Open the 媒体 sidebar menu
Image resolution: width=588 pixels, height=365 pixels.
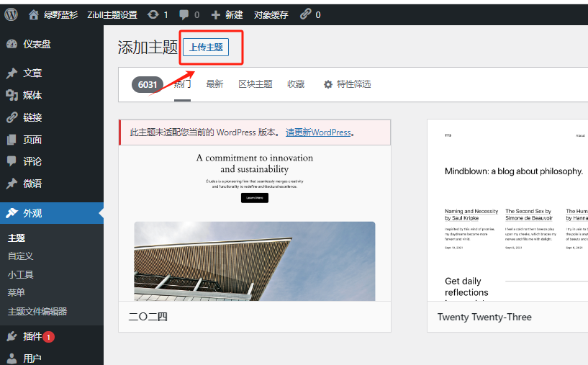click(x=32, y=95)
